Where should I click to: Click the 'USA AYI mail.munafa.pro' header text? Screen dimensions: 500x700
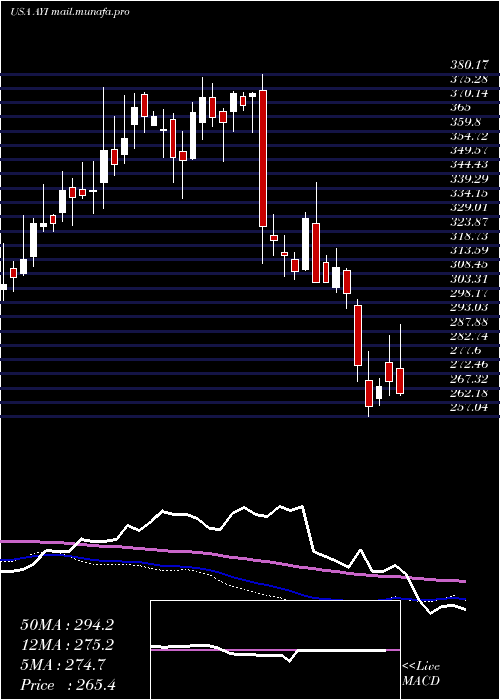tap(69, 12)
